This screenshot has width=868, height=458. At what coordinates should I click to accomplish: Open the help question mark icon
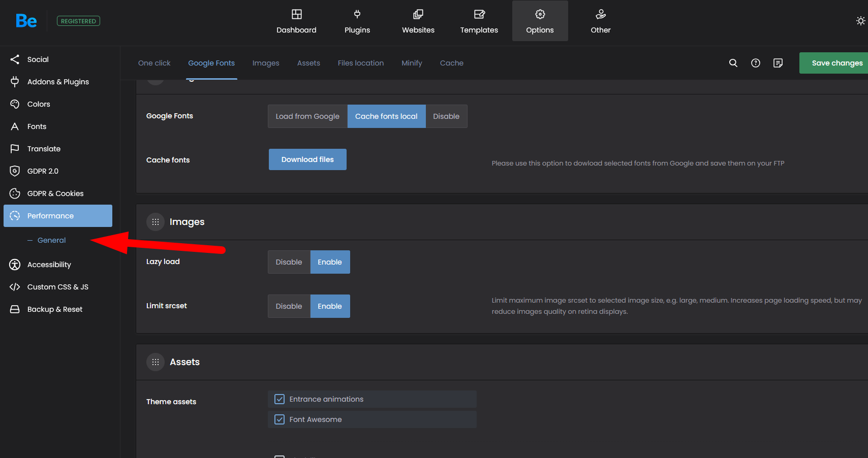click(755, 63)
